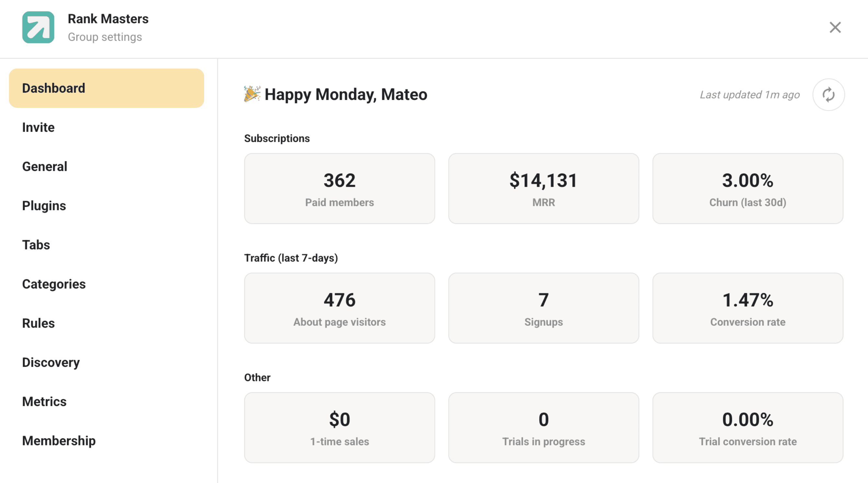Viewport: 868px width, 483px height.
Task: Select the MRR stat card
Action: click(x=543, y=189)
